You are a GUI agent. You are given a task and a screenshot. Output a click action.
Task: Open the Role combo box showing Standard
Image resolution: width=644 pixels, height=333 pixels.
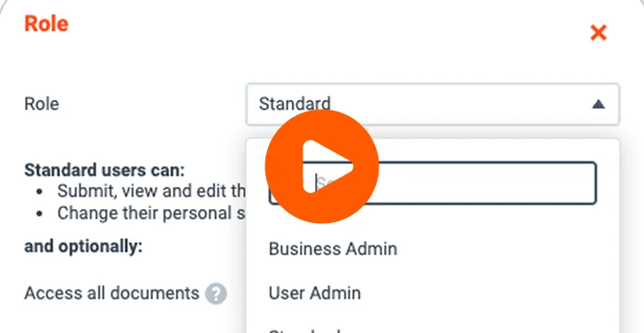[x=433, y=105]
